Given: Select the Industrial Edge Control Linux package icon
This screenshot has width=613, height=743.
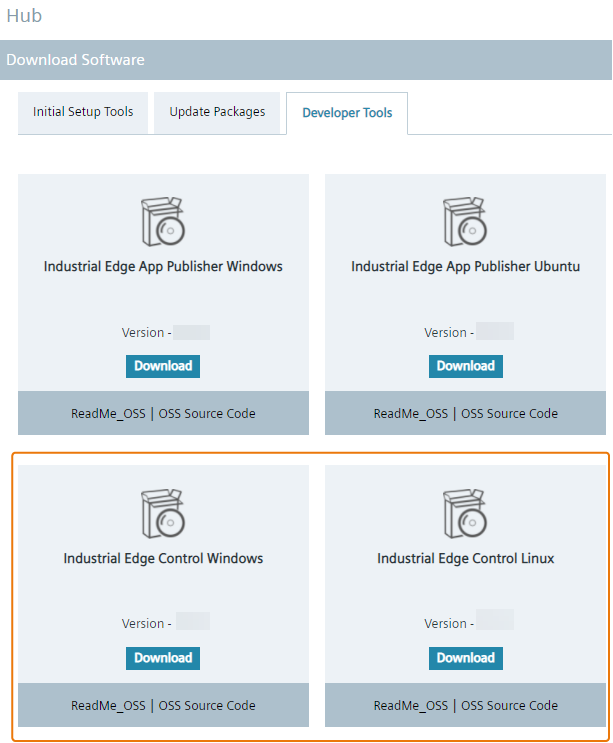Looking at the screenshot, I should click(465, 514).
